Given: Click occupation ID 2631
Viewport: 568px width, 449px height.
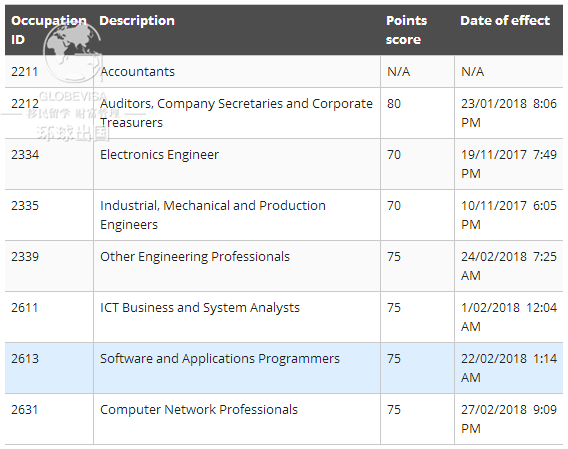Looking at the screenshot, I should click(x=25, y=409).
